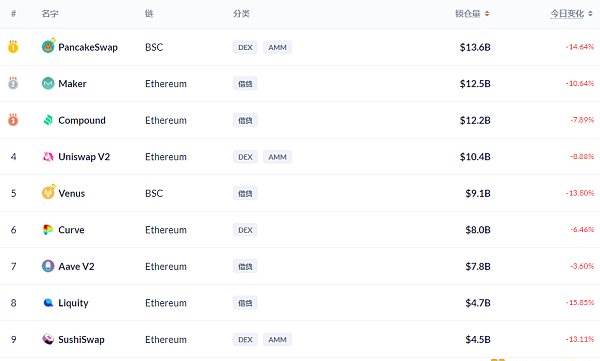Click the 名字 column header
The height and width of the screenshot is (361, 600).
tap(50, 14)
